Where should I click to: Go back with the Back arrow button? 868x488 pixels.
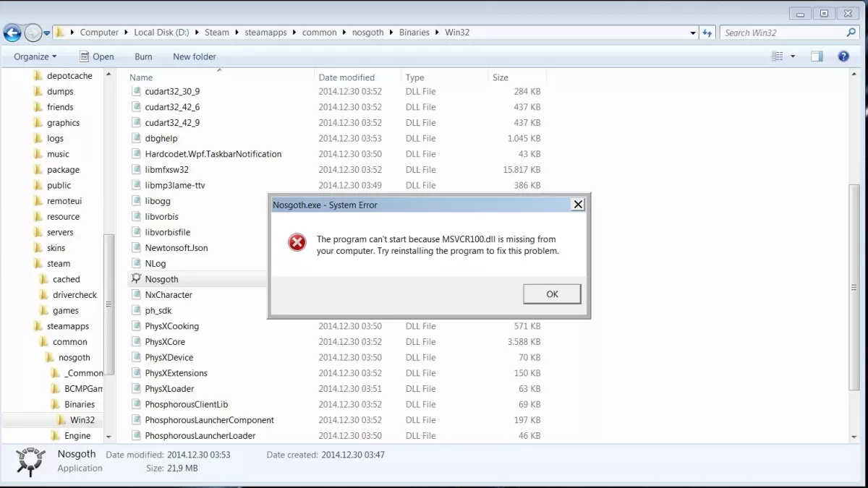click(x=12, y=33)
